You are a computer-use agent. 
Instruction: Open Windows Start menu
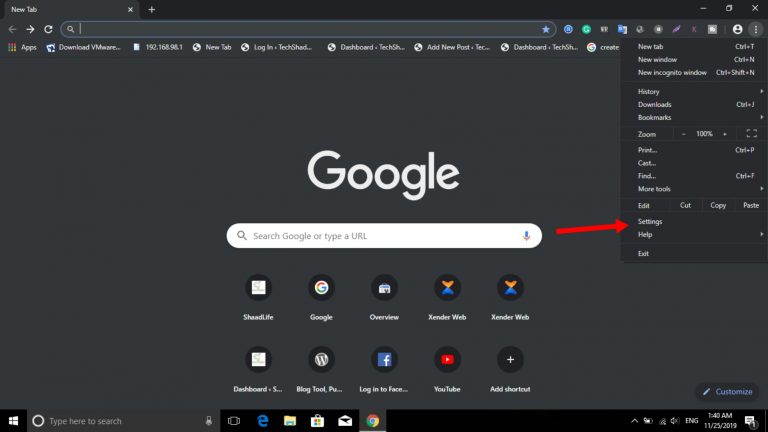click(x=13, y=421)
